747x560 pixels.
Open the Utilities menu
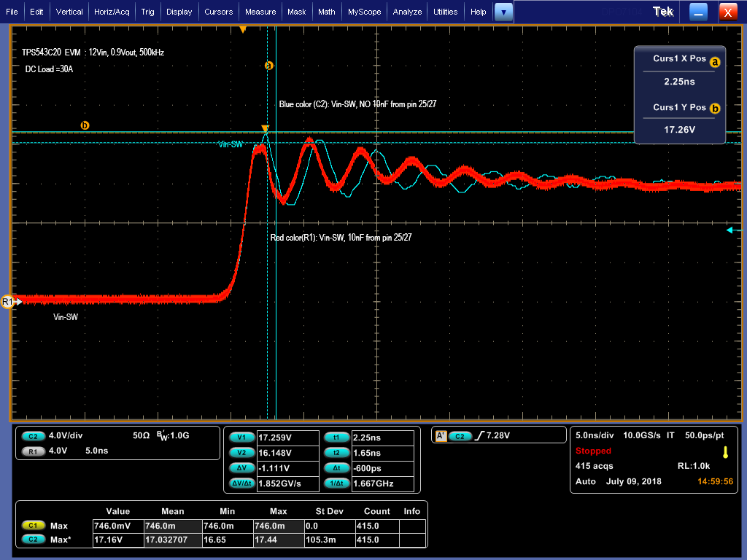point(446,12)
